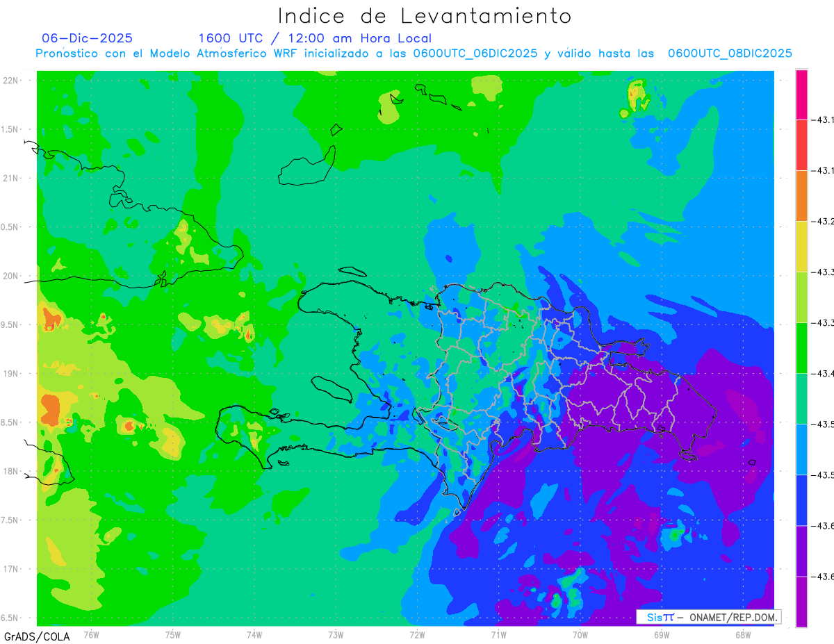Click the purple swatch ending the color bar

point(801,602)
